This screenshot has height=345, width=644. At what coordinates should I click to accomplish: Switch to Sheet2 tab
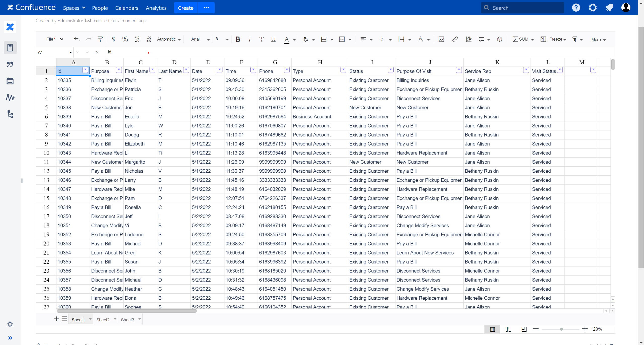coord(103,320)
